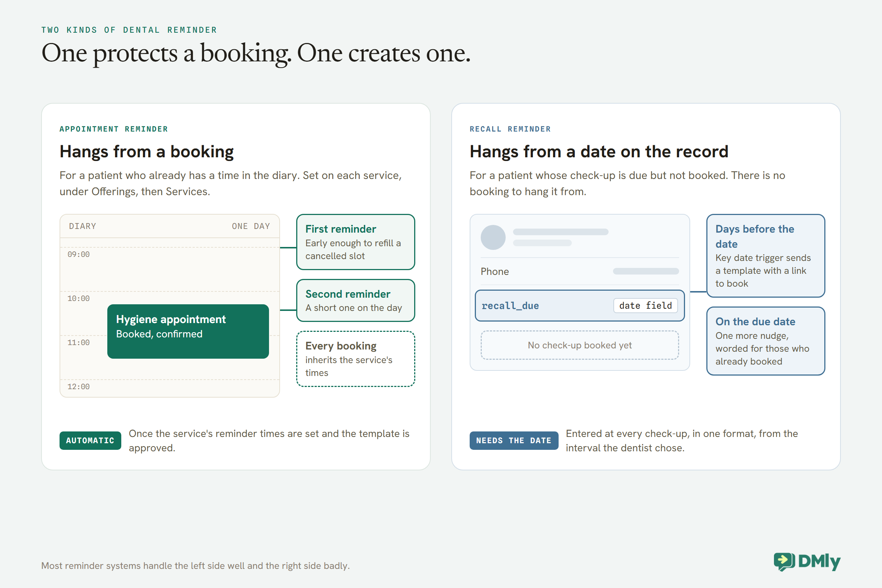
Task: Click the 11:00 time slot label
Action: click(x=78, y=343)
